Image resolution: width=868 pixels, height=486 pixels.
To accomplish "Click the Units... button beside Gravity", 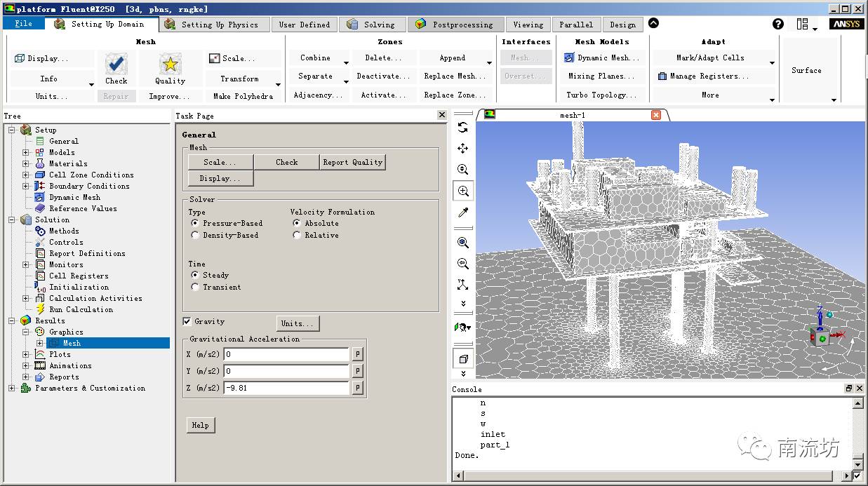I will (x=298, y=323).
